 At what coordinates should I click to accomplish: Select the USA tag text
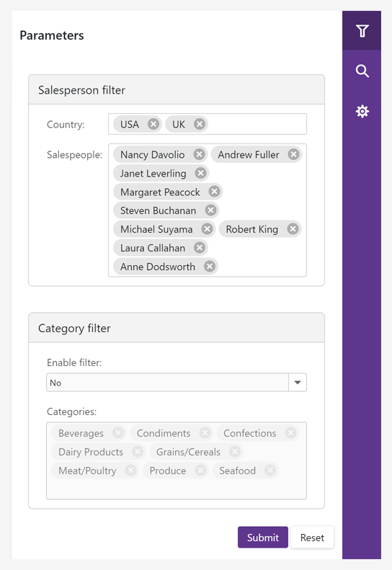tap(130, 125)
